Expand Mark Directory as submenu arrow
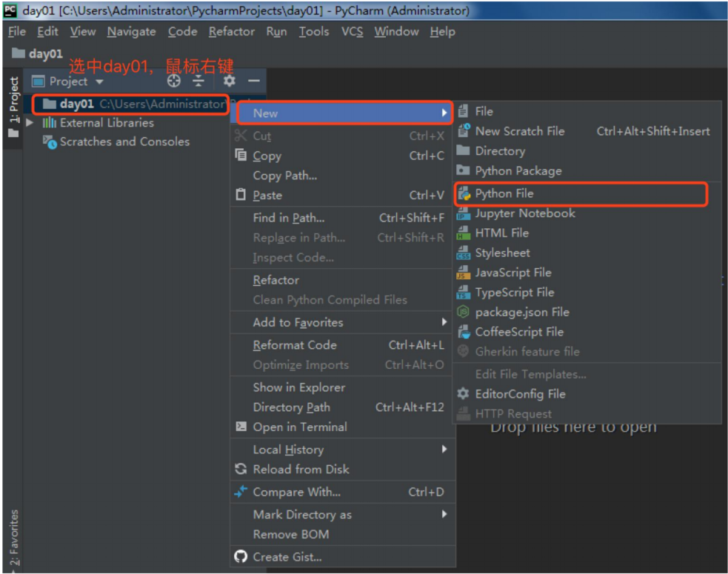 tap(444, 514)
